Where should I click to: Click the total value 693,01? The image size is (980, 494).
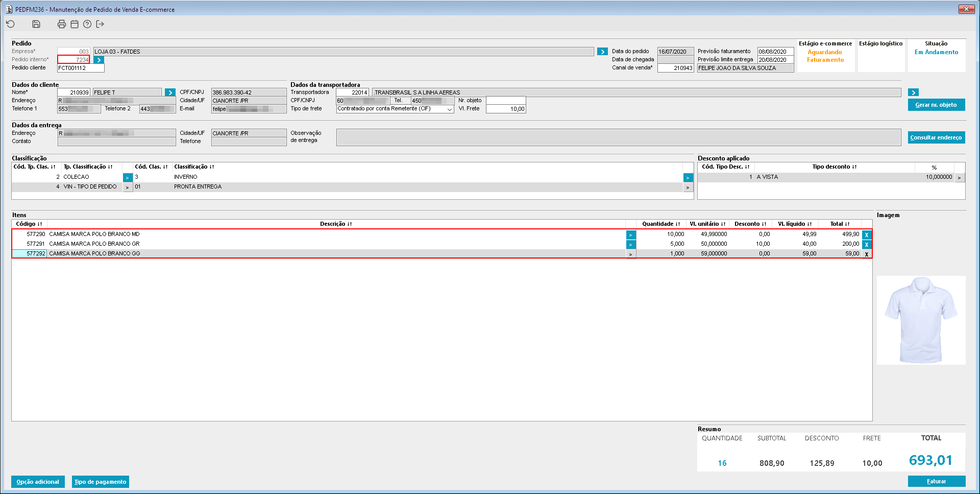pyautogui.click(x=930, y=460)
